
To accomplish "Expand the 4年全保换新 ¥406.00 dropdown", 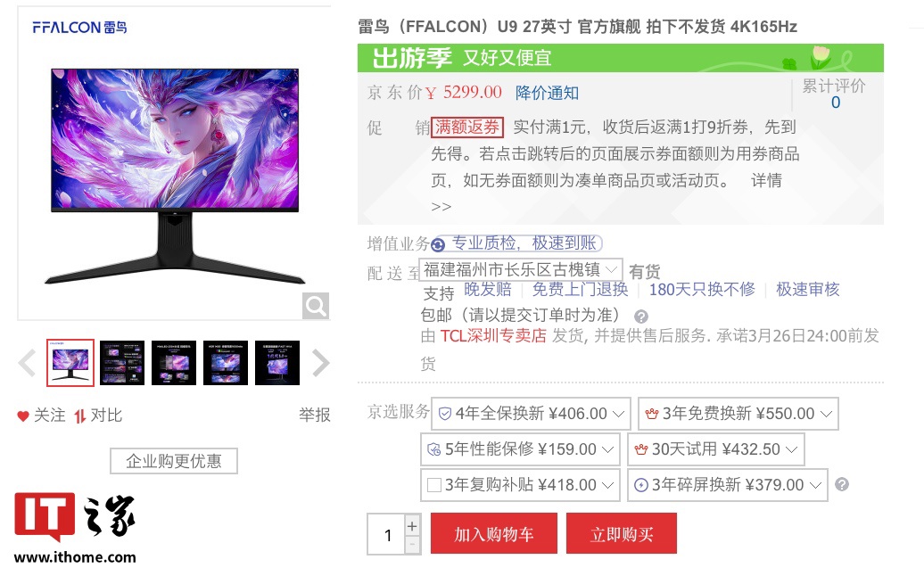I will (x=531, y=414).
